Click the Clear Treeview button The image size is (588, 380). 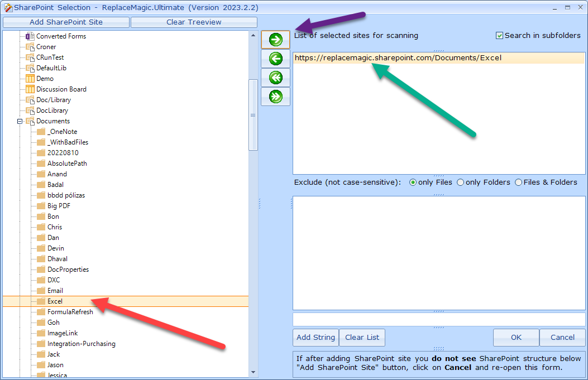pyautogui.click(x=194, y=22)
